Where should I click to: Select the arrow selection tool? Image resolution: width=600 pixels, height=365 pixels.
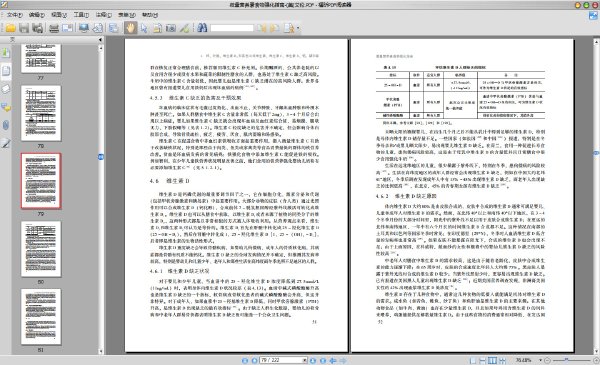(144, 28)
